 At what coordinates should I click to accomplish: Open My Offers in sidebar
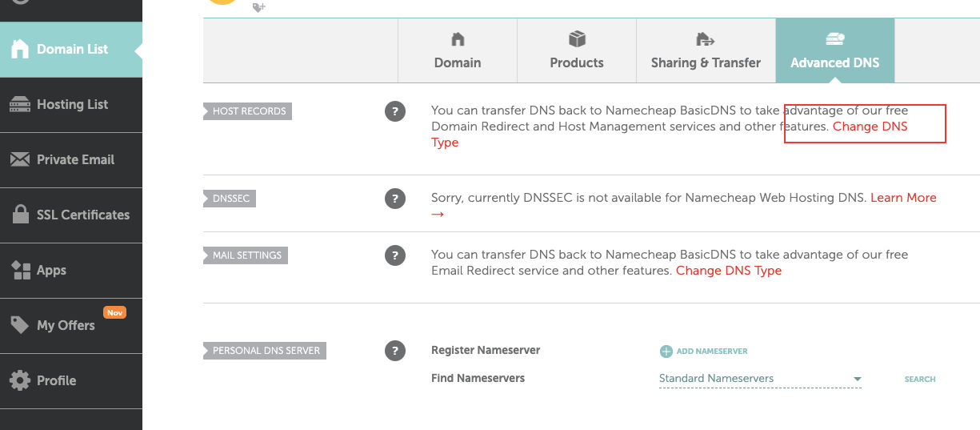click(71, 325)
